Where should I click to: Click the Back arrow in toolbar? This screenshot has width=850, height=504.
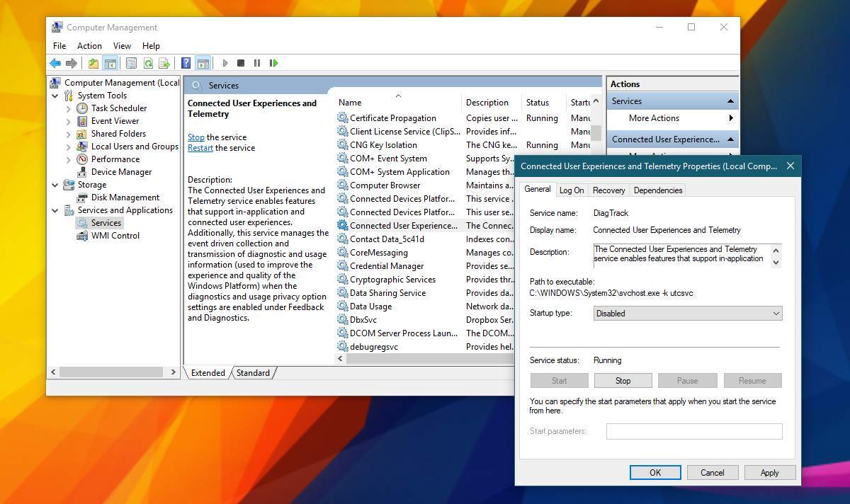tap(55, 63)
